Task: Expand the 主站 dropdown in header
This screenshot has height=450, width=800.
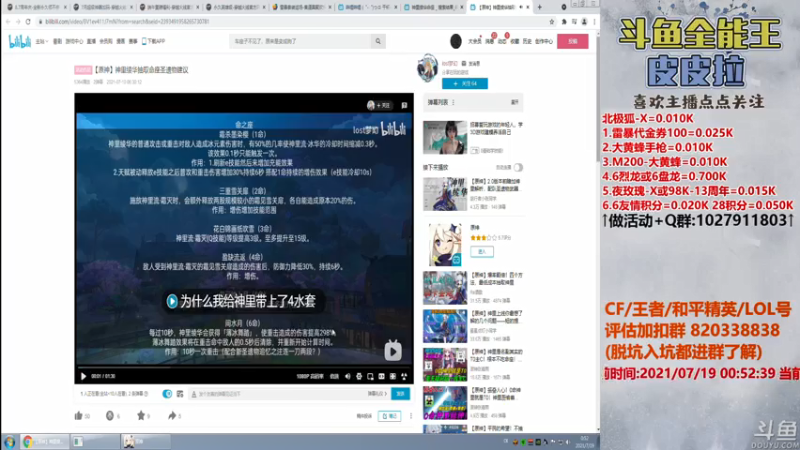Action: click(42, 41)
